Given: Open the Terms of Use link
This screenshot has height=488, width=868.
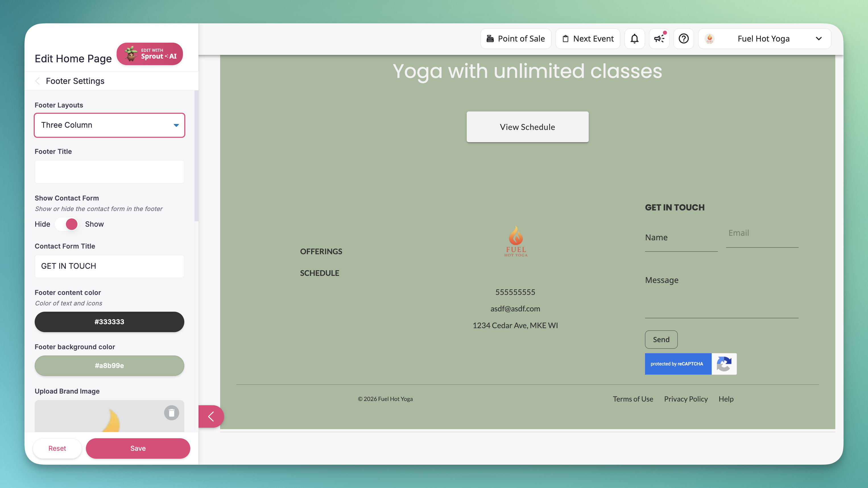Looking at the screenshot, I should [633, 399].
